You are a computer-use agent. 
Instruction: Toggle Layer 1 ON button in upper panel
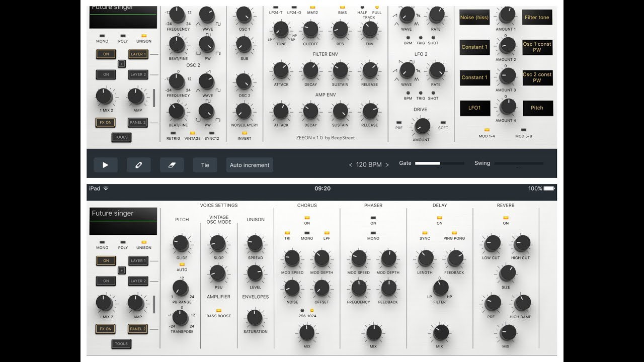tap(106, 54)
